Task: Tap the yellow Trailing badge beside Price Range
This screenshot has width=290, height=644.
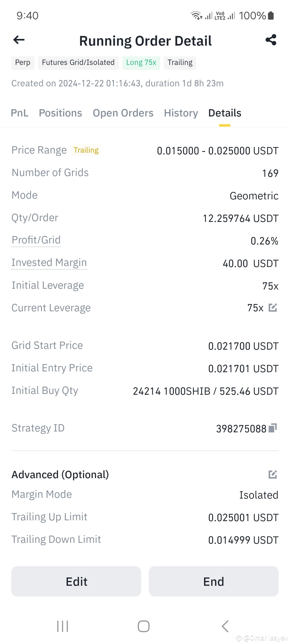Action: click(86, 150)
